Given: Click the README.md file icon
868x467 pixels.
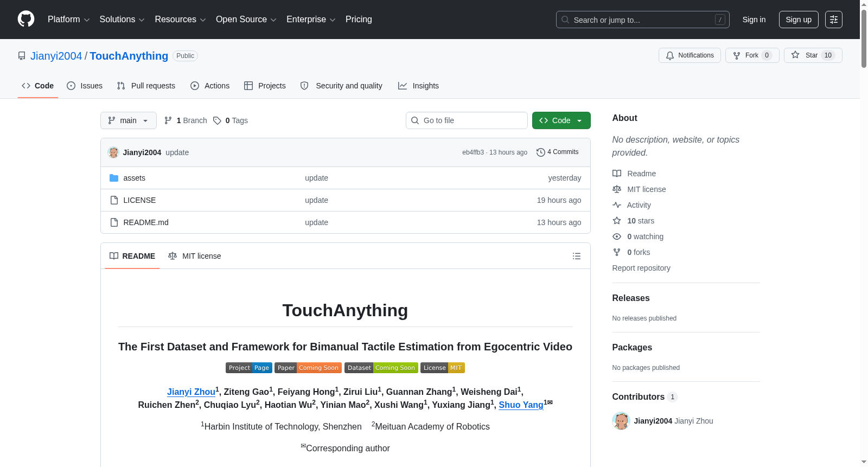Looking at the screenshot, I should tap(114, 222).
